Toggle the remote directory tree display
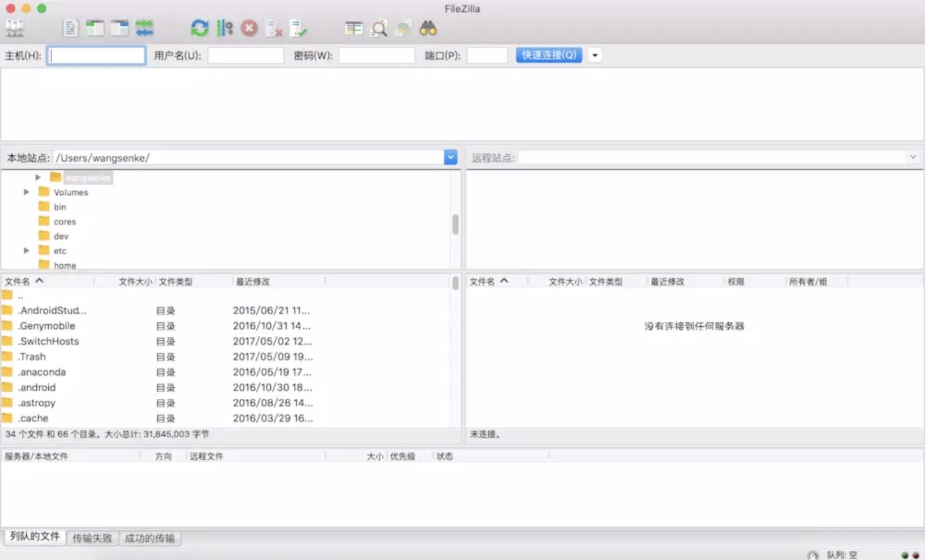 [120, 28]
